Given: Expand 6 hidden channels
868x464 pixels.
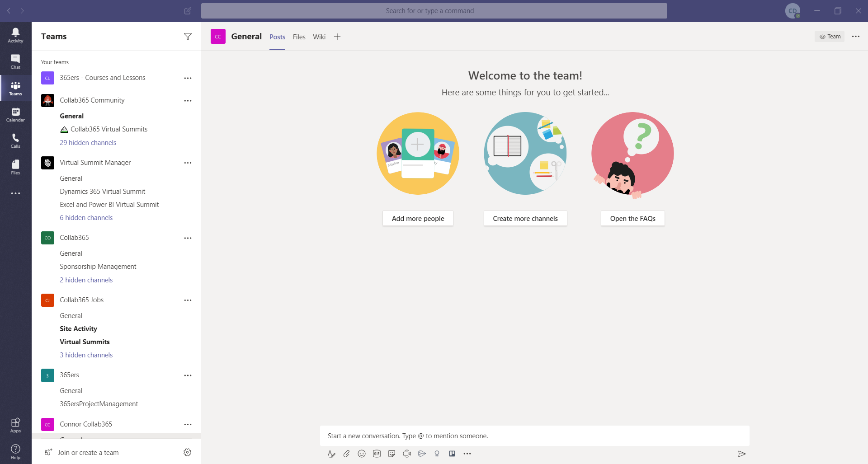Looking at the screenshot, I should (86, 218).
